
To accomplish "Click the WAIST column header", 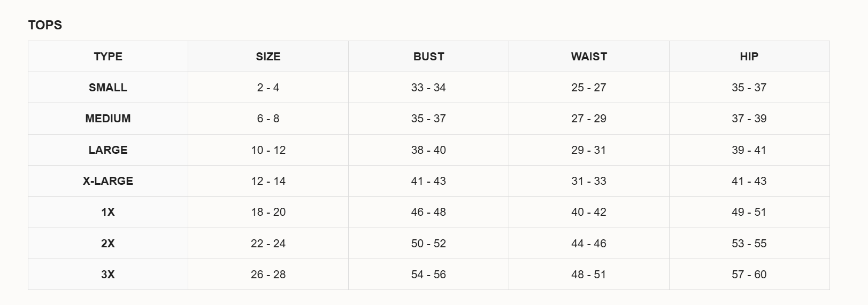I will [589, 57].
